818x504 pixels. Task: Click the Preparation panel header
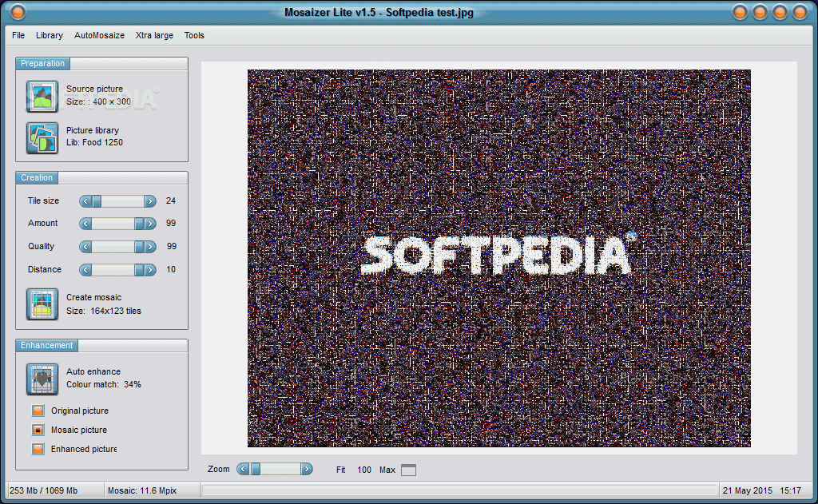point(43,63)
